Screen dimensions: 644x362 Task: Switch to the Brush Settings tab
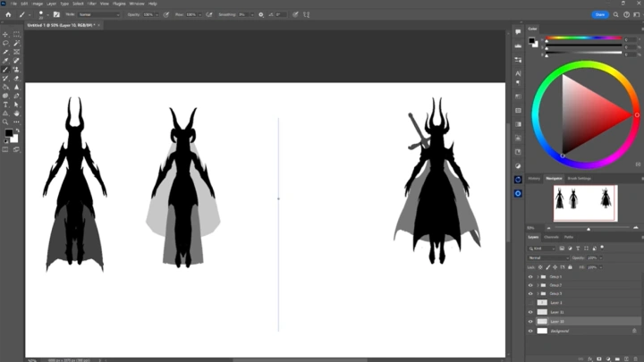pos(579,179)
